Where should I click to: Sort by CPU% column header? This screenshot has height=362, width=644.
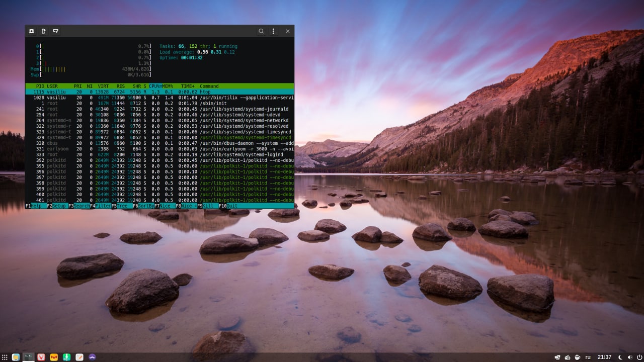154,86
